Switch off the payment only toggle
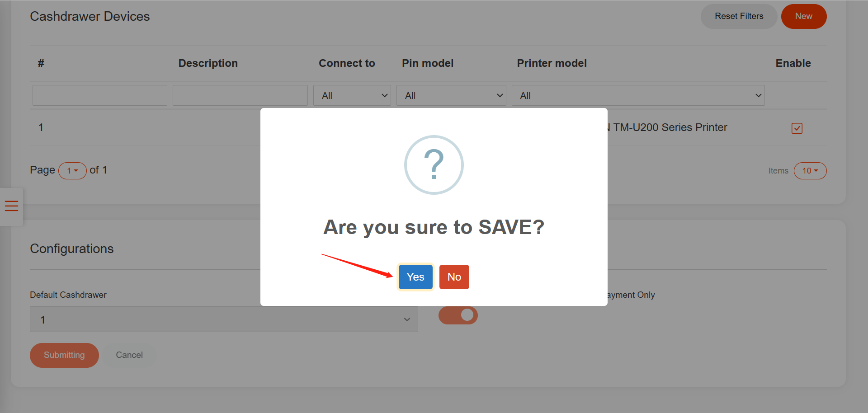The width and height of the screenshot is (868, 413). pos(458,315)
